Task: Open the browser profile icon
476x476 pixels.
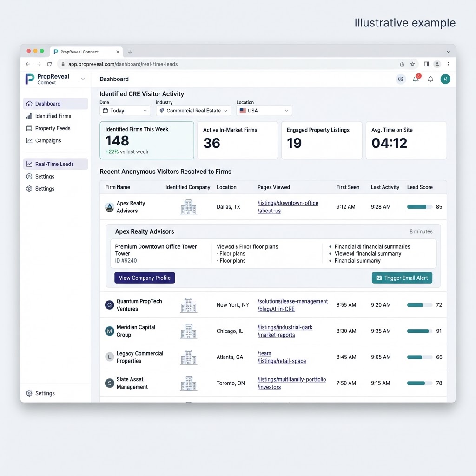Action: 437,64
